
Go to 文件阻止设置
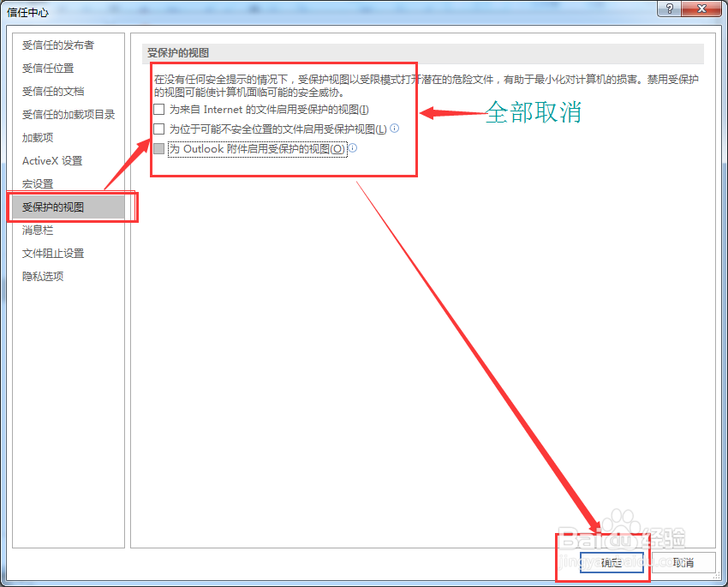53,253
